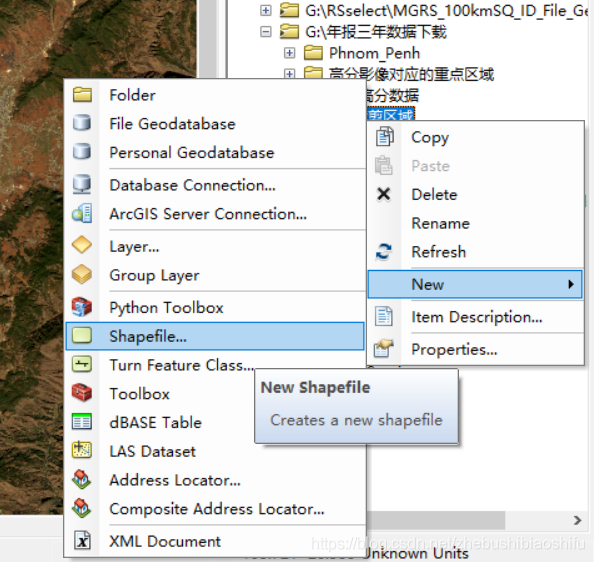Viewport: 594px width, 562px height.
Task: Click the ArcGIS Server Connection icon
Action: coord(82,213)
